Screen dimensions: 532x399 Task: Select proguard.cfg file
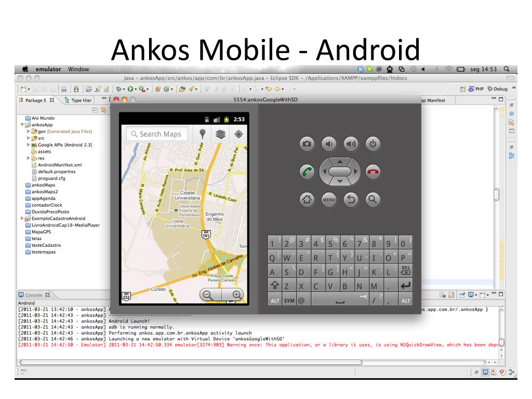[51, 178]
